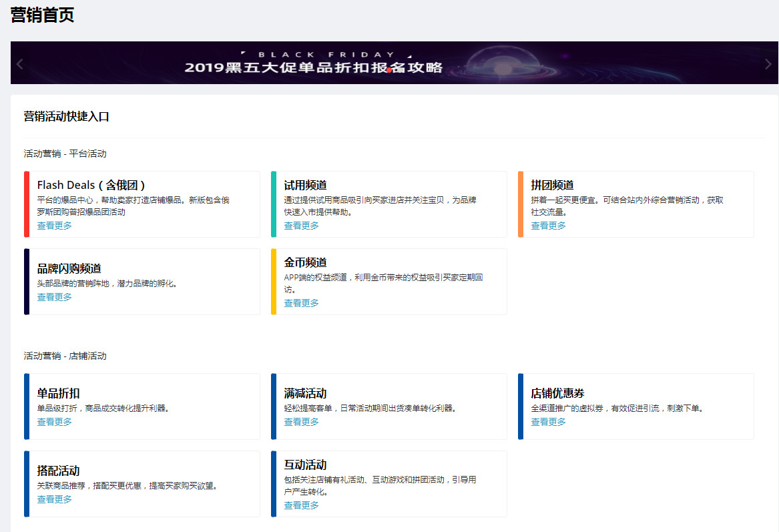Select the 金币频道 card title
The height and width of the screenshot is (532, 779).
point(306,262)
